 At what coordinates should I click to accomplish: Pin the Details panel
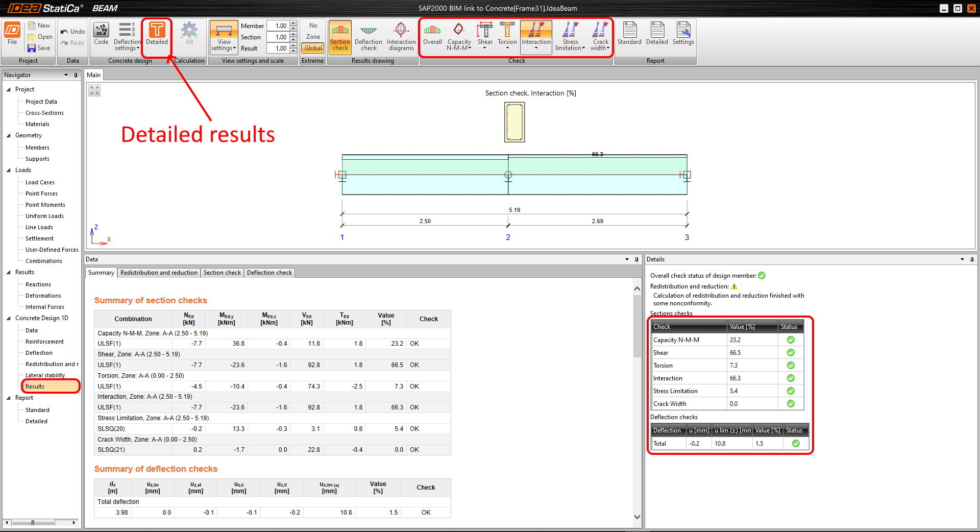(x=971, y=259)
